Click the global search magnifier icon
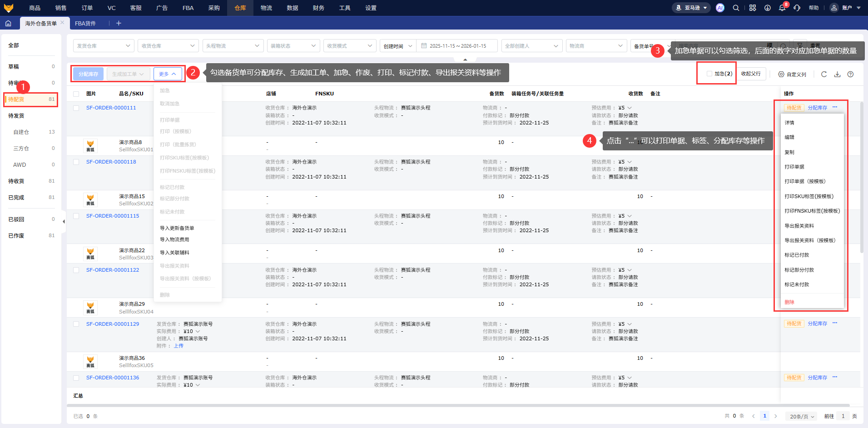This screenshot has width=868, height=428. pyautogui.click(x=736, y=8)
